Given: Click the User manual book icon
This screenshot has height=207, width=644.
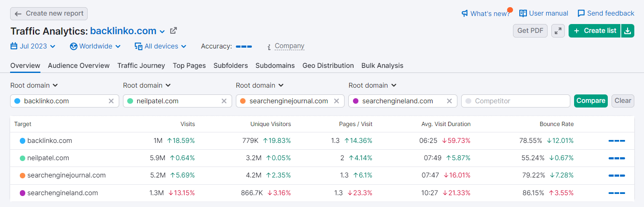Looking at the screenshot, I should pyautogui.click(x=523, y=13).
